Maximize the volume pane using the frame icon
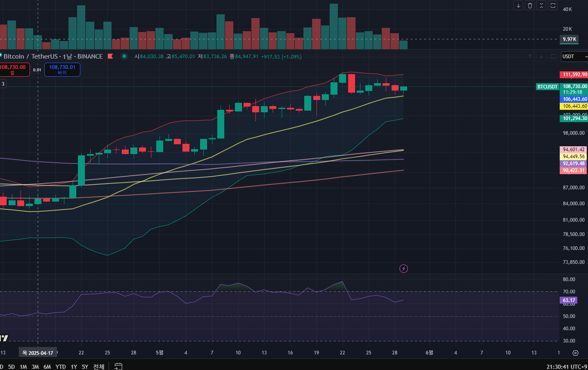Viewport: 588px width, 370px height. [553, 5]
